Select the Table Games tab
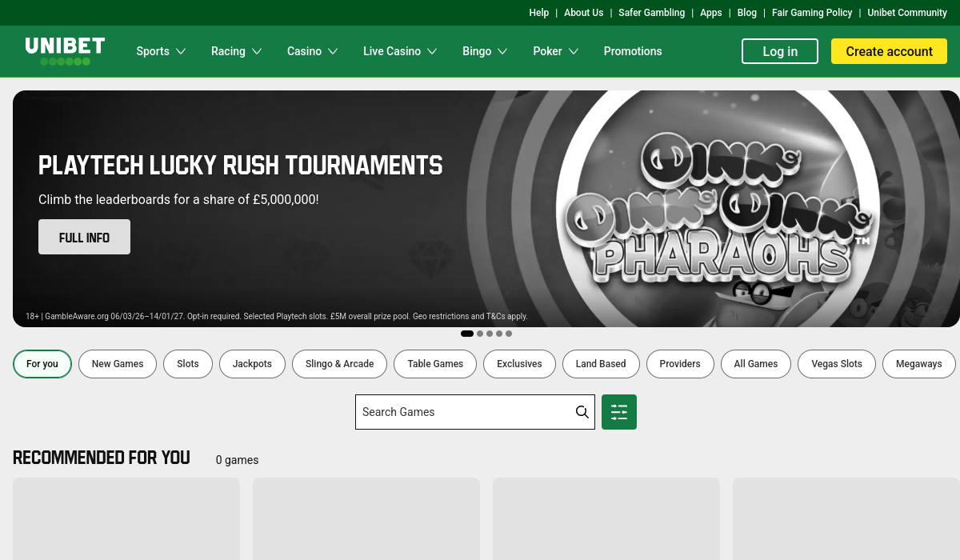The height and width of the screenshot is (560, 960). pos(435,364)
